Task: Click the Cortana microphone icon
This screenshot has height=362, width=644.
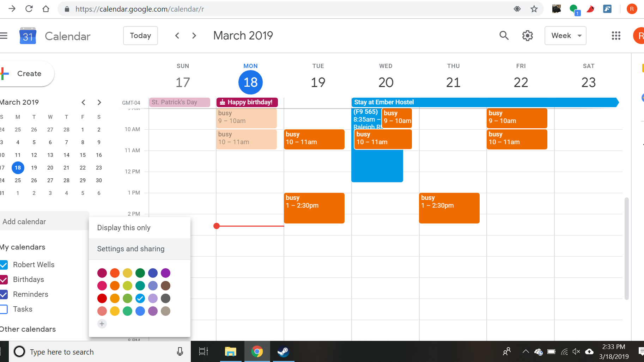Action: [x=180, y=351]
